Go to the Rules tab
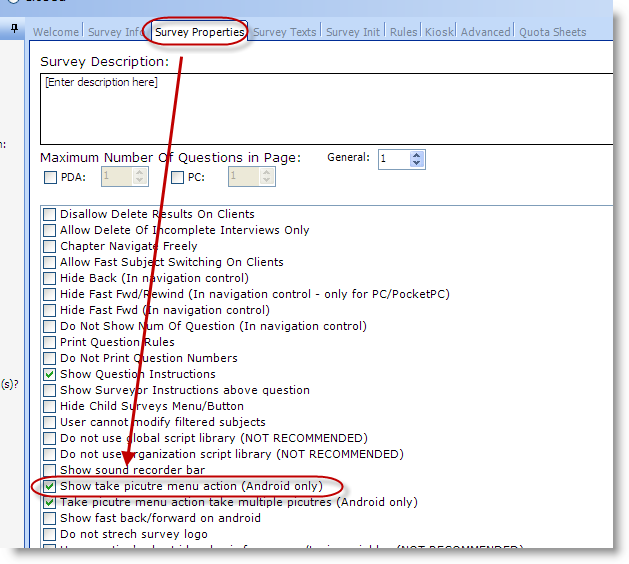 tap(403, 32)
